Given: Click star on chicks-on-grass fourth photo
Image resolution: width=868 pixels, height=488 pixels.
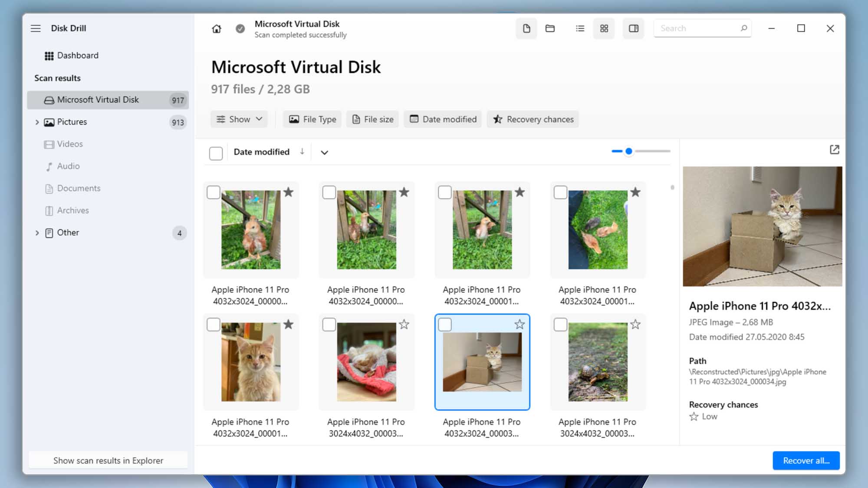Looking at the screenshot, I should coord(635,192).
